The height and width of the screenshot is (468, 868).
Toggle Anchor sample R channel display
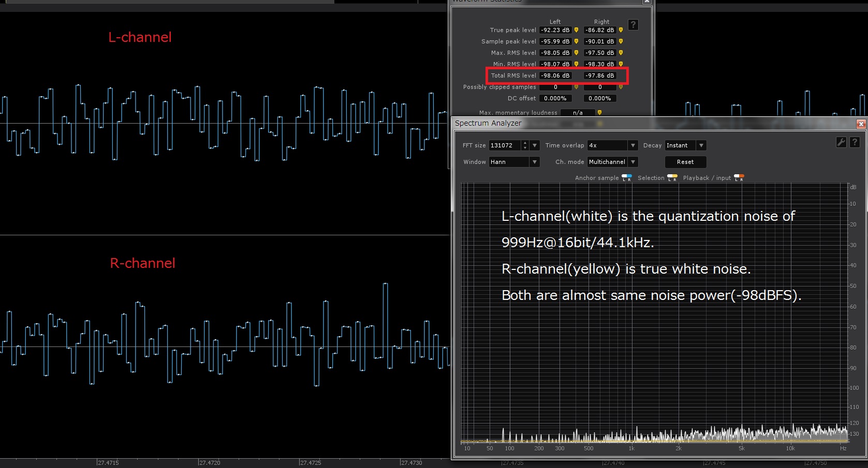629,178
